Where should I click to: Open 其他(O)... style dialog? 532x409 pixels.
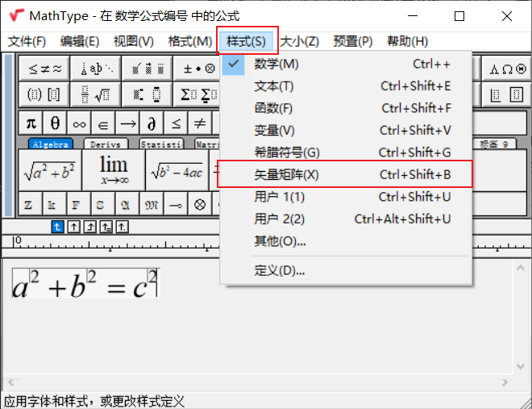point(346,241)
